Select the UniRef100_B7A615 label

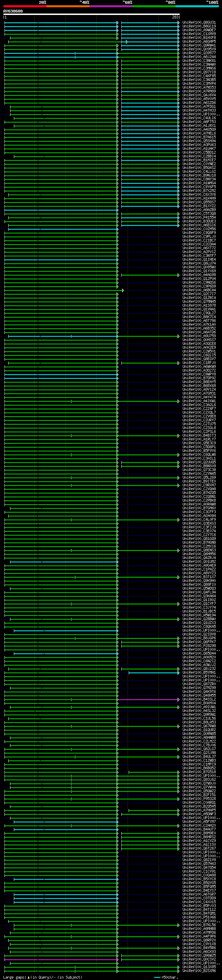pyautogui.click(x=199, y=137)
